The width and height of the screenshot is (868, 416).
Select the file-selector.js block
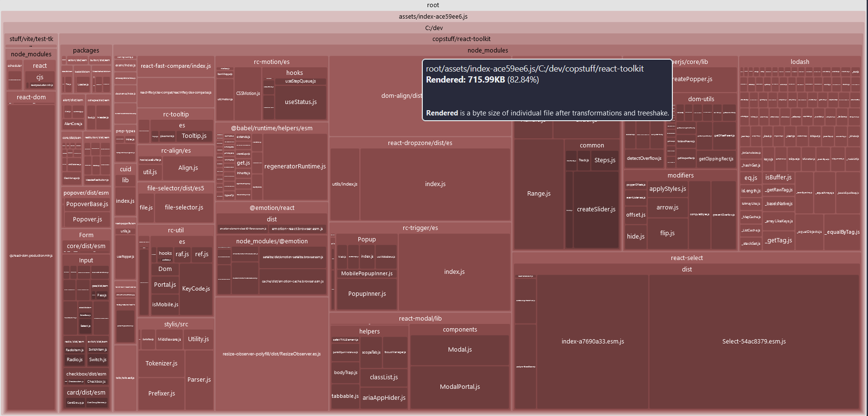click(184, 208)
